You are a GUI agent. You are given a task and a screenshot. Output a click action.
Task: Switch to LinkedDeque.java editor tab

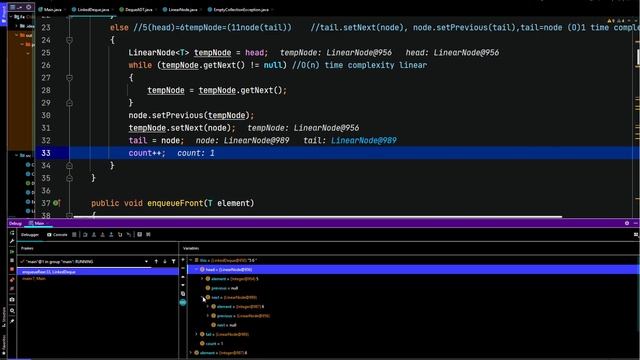93,9
